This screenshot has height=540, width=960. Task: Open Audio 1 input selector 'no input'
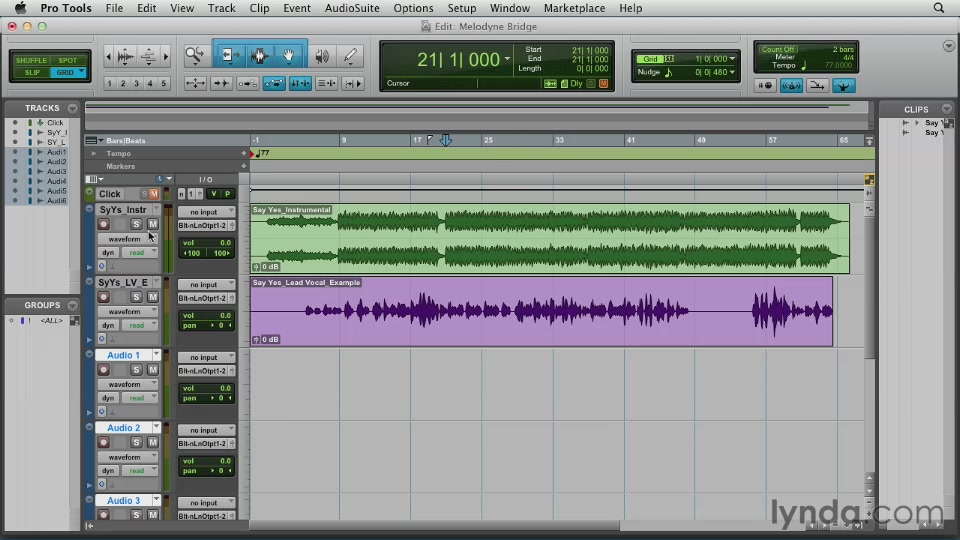point(206,357)
